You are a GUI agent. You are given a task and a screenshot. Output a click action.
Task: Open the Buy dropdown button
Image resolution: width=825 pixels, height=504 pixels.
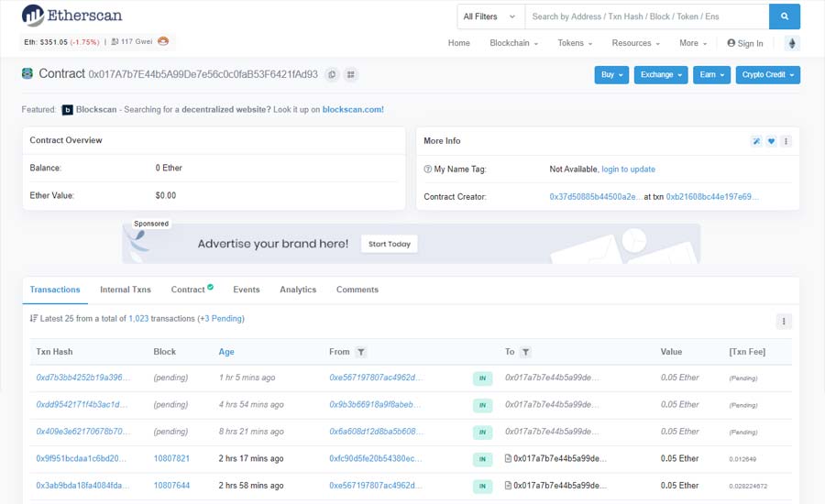coord(611,75)
